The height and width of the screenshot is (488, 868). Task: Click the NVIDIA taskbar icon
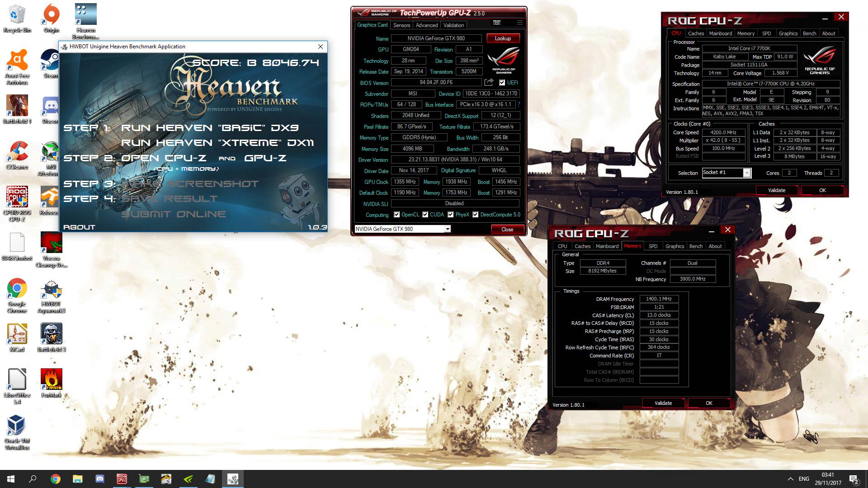(189, 479)
